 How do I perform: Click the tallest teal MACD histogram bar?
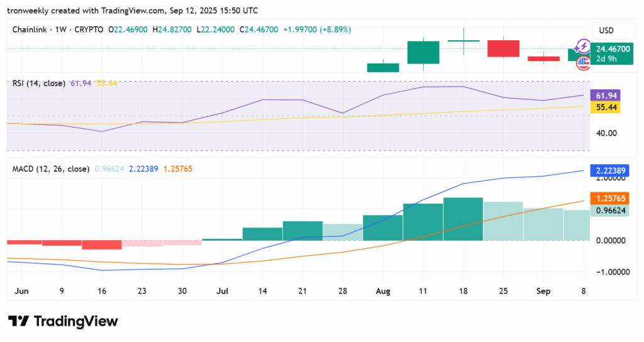coord(463,219)
